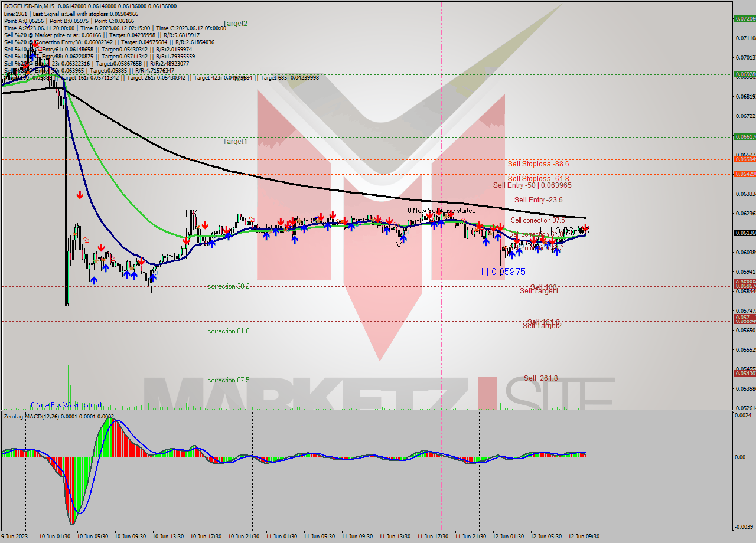Click the 'Sell Target2' label
Image resolution: width=756 pixels, height=543 pixels.
[x=542, y=326]
